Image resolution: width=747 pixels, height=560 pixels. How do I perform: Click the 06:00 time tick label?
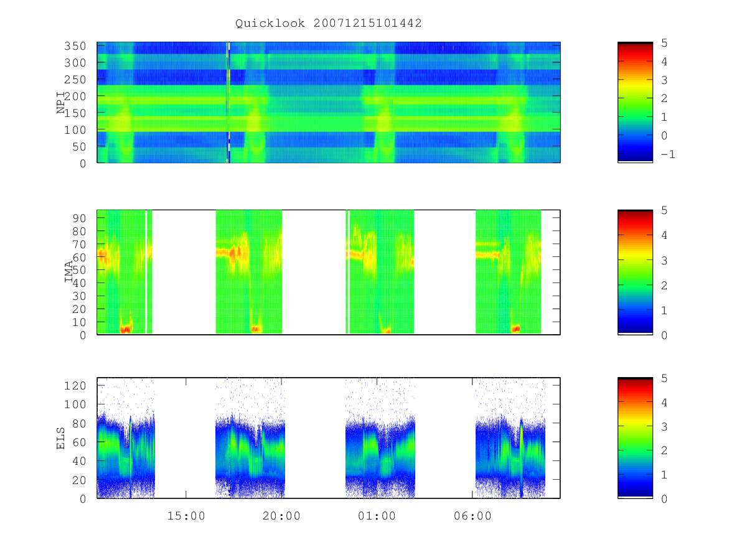[472, 516]
